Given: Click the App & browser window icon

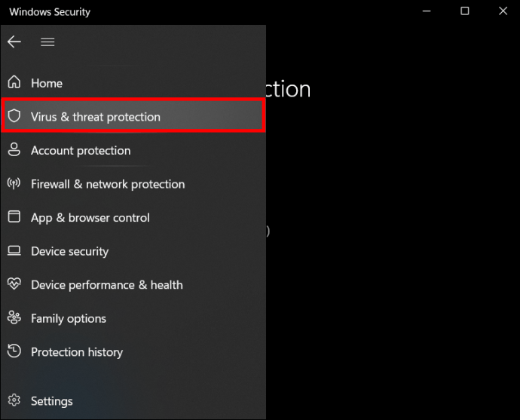Looking at the screenshot, I should pyautogui.click(x=14, y=217).
